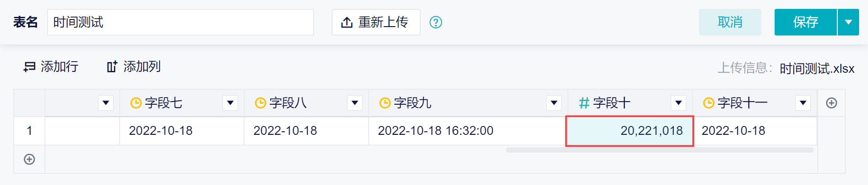Click the clock type icon of 字段八
The image size is (868, 185).
coord(260,103)
